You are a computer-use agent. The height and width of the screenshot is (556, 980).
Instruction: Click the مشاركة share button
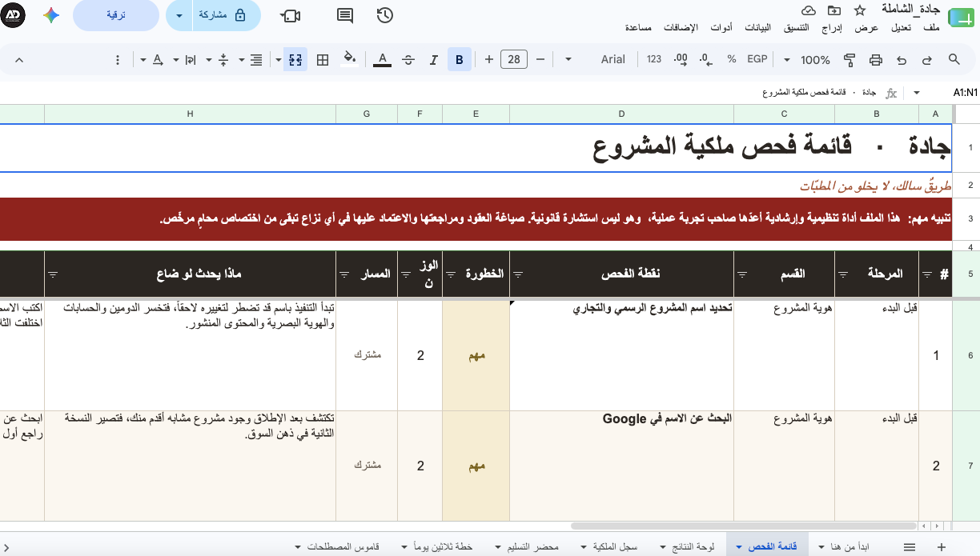point(227,15)
